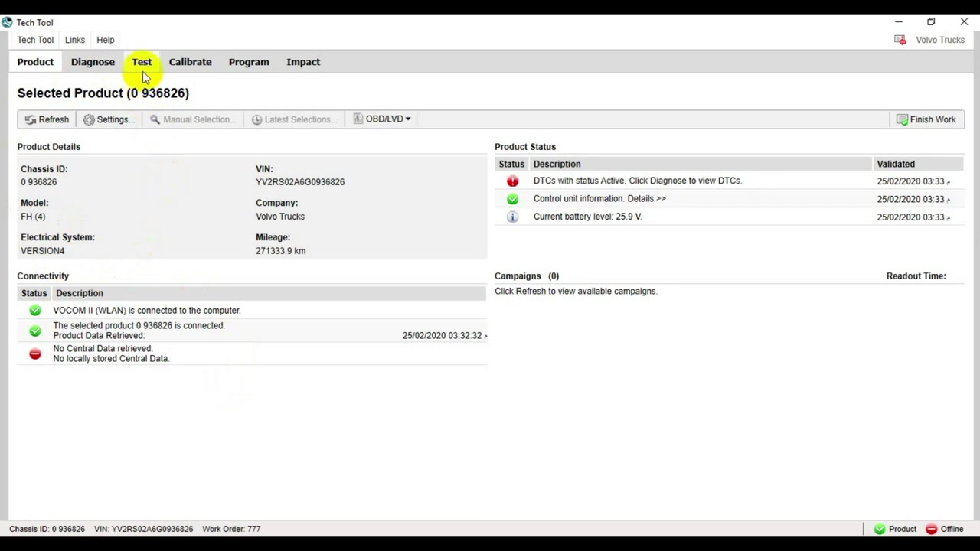This screenshot has width=980, height=551.
Task: Click green check icon for VOCOM II connection
Action: [35, 311]
